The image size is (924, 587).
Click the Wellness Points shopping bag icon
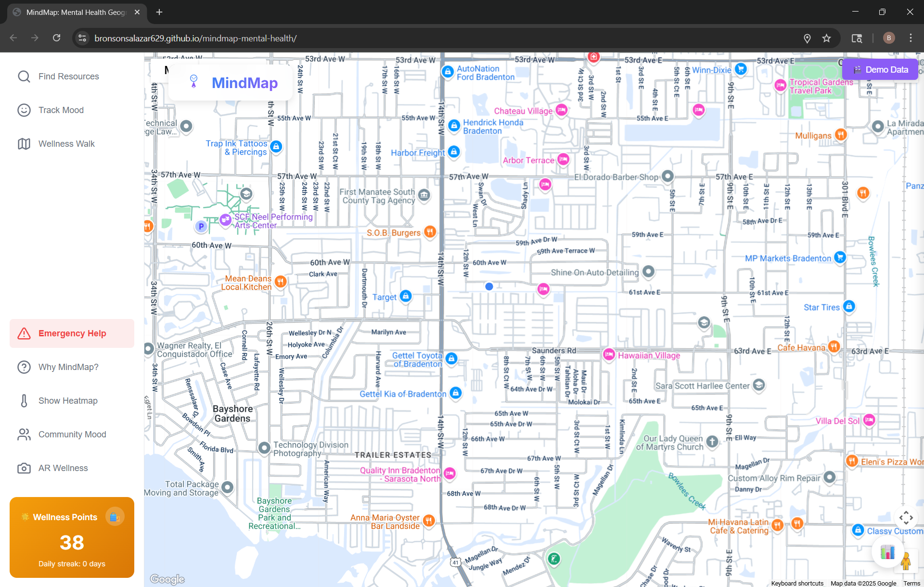coord(115,517)
